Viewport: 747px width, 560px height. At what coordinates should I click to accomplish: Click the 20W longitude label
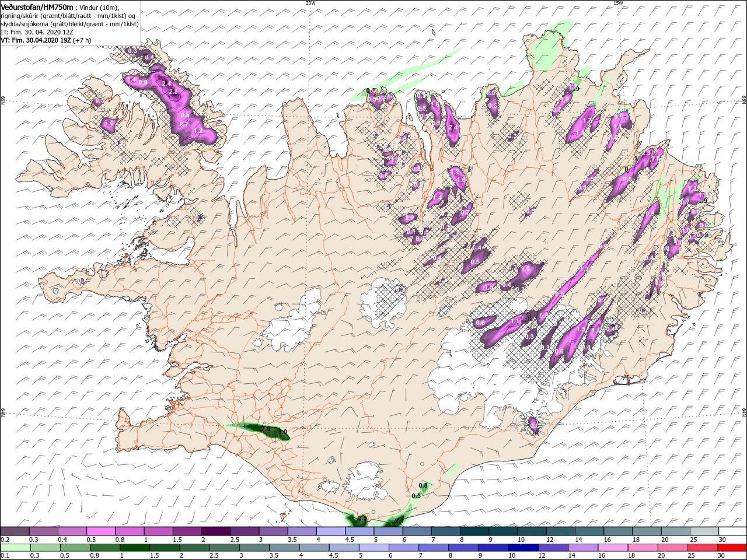pos(310,3)
